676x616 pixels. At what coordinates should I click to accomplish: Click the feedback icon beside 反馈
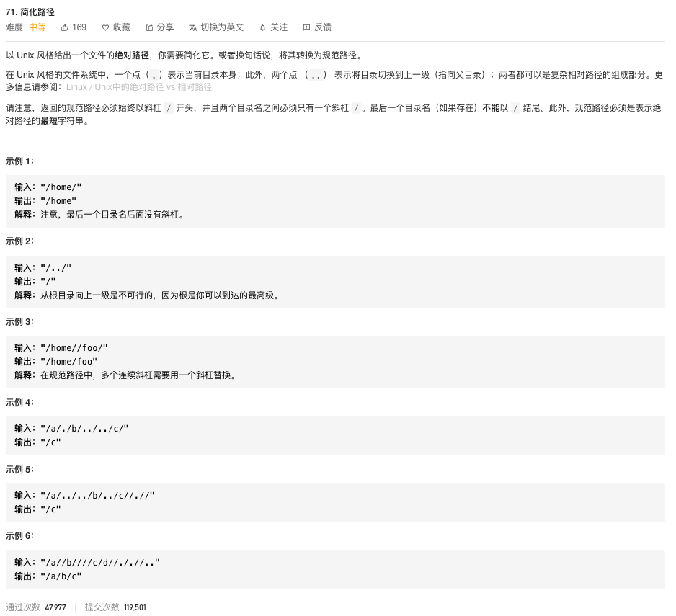(x=306, y=27)
